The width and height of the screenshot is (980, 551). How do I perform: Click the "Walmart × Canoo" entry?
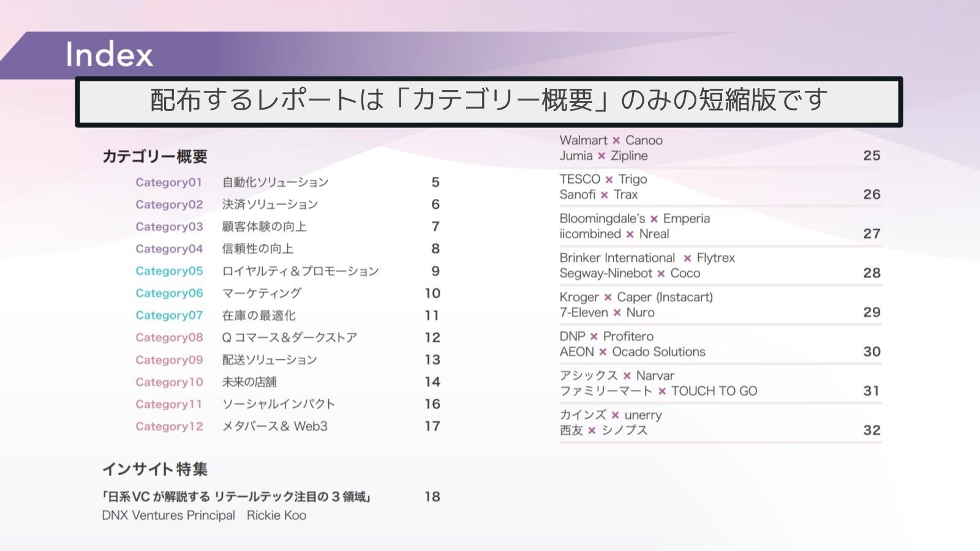click(x=611, y=140)
